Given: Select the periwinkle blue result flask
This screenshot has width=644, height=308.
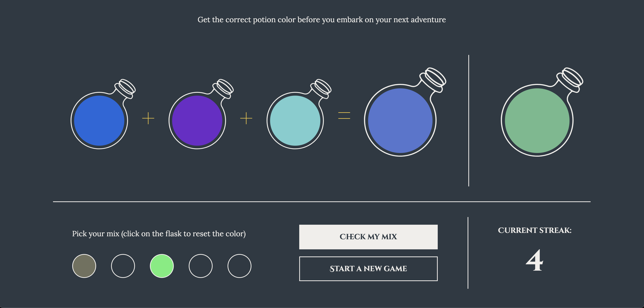Looking at the screenshot, I should point(400,120).
